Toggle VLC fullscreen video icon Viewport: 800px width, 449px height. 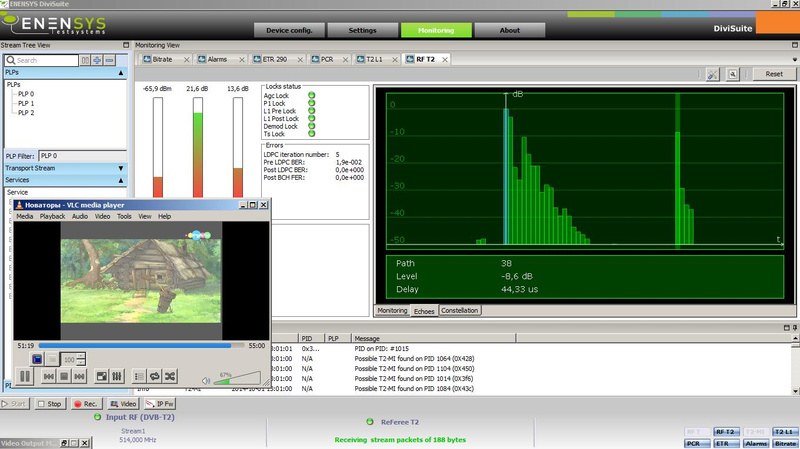click(x=101, y=376)
